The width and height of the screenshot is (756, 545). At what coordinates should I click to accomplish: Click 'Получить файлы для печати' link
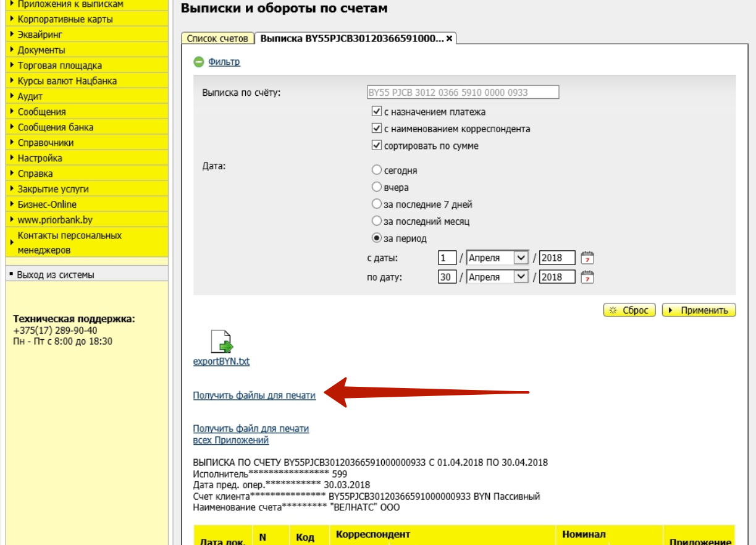(254, 395)
